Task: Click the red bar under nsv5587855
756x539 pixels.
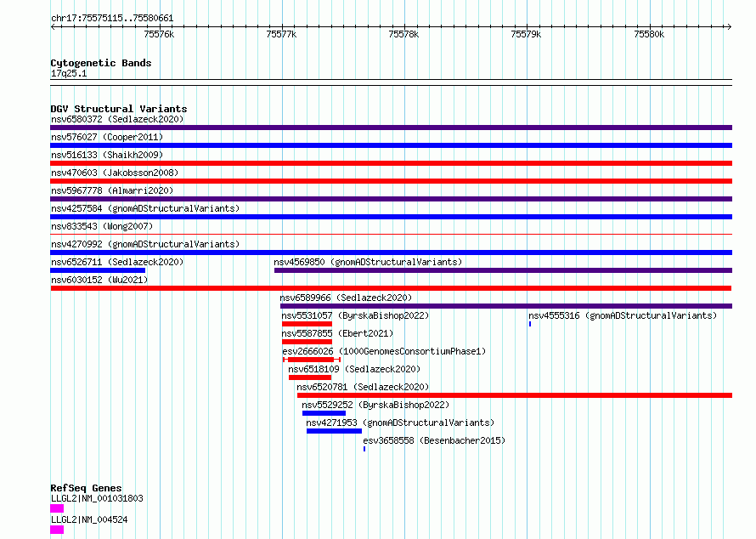Action: click(307, 342)
